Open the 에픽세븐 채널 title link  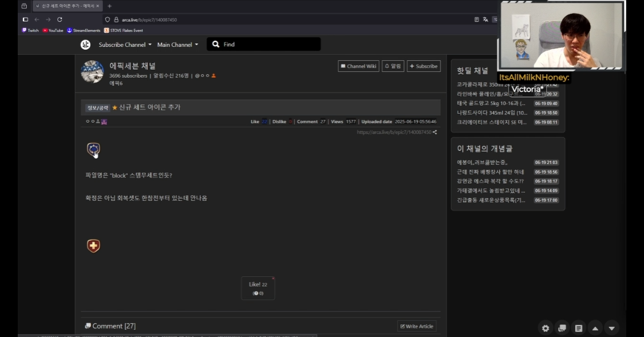pyautogui.click(x=132, y=66)
